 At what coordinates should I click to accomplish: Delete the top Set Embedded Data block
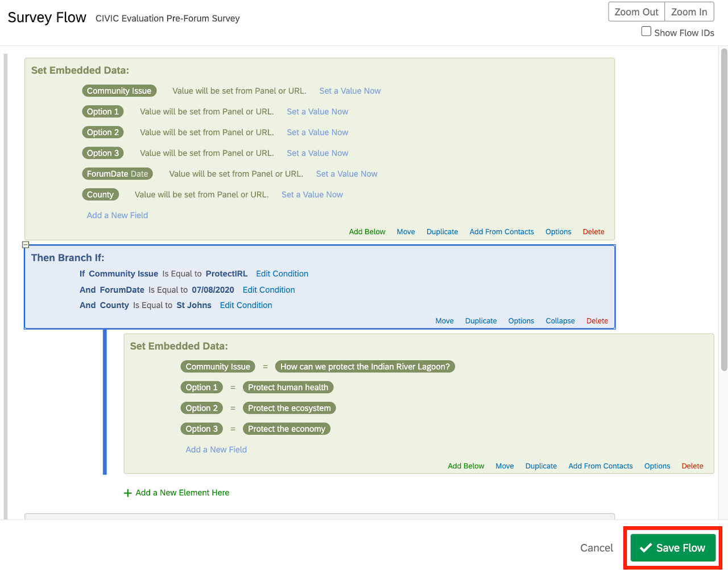point(593,232)
